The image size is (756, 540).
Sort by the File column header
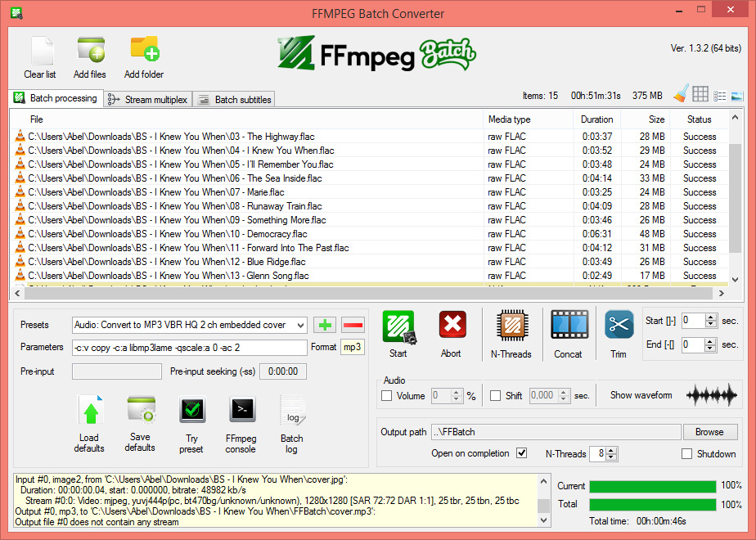tap(246, 119)
